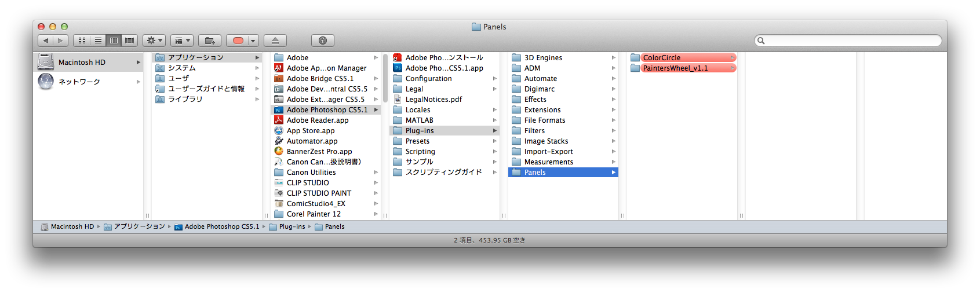This screenshot has width=980, height=293.
Task: Select the CLIP STUDIO PAINT folder icon
Action: point(279,193)
